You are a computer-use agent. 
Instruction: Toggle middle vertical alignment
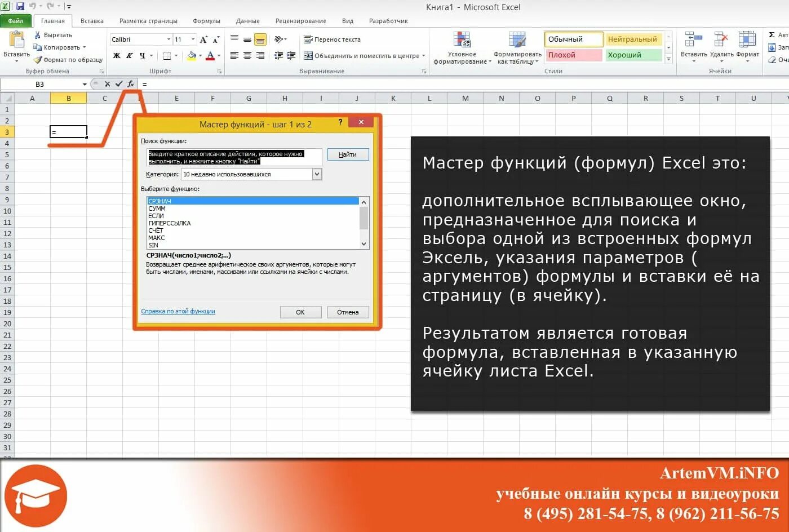coord(247,39)
